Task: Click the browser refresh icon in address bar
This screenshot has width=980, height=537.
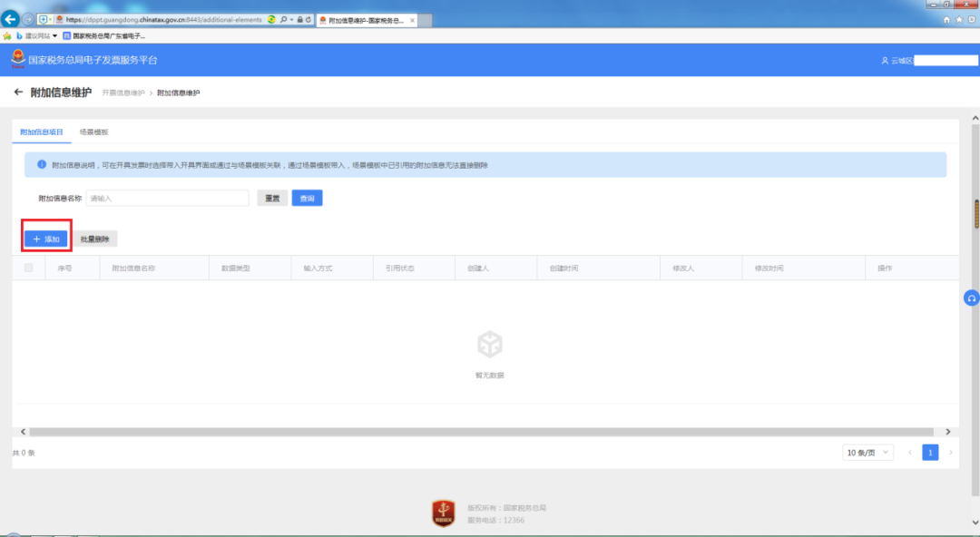Action: tap(309, 20)
